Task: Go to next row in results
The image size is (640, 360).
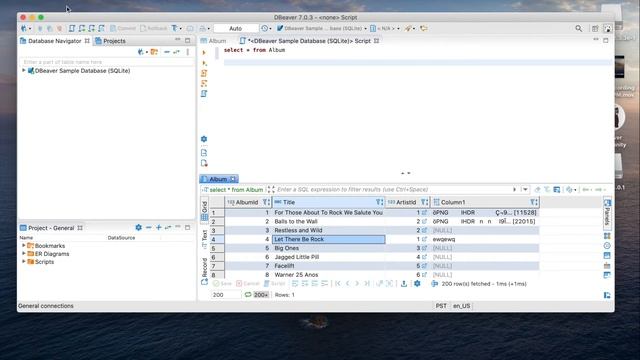Action: [357, 284]
